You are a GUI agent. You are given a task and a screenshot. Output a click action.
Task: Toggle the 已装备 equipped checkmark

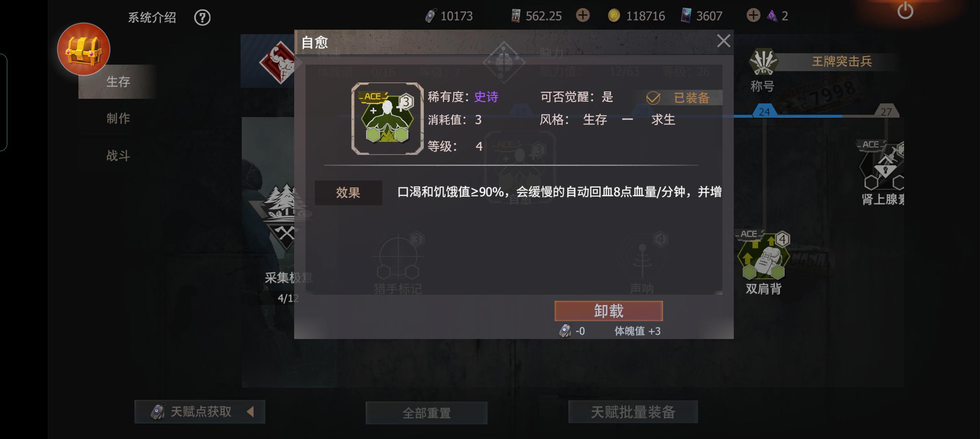pyautogui.click(x=653, y=98)
